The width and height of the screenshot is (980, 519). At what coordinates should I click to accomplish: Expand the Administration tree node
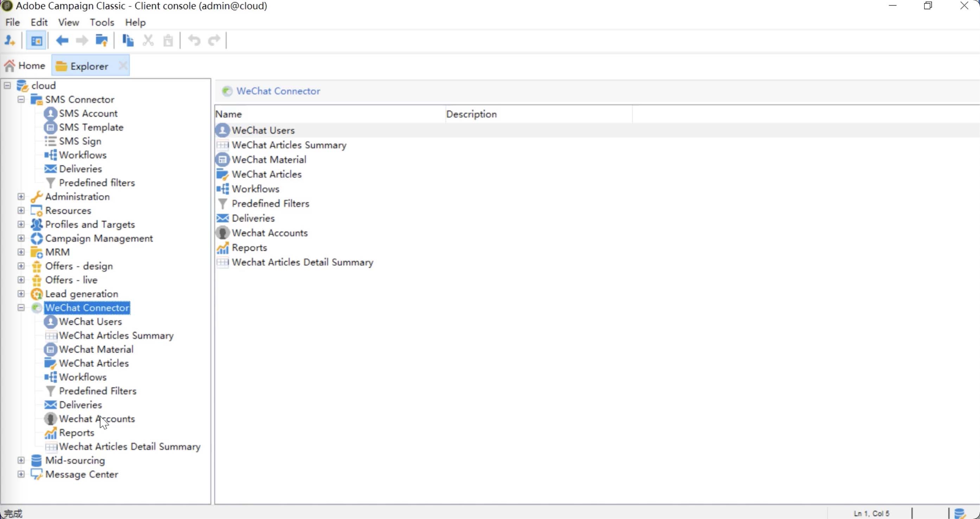coord(21,196)
